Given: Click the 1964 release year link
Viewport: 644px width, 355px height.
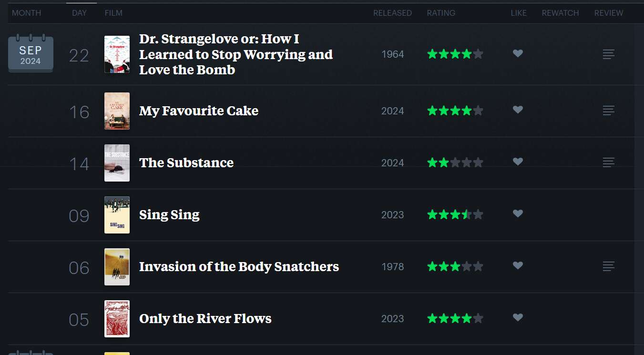Looking at the screenshot, I should tap(393, 54).
